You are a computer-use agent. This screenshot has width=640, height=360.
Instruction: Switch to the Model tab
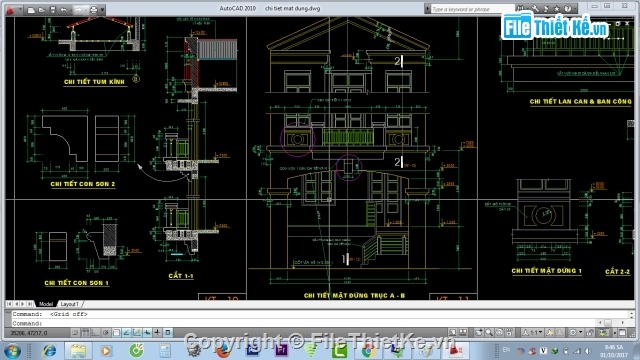point(46,304)
